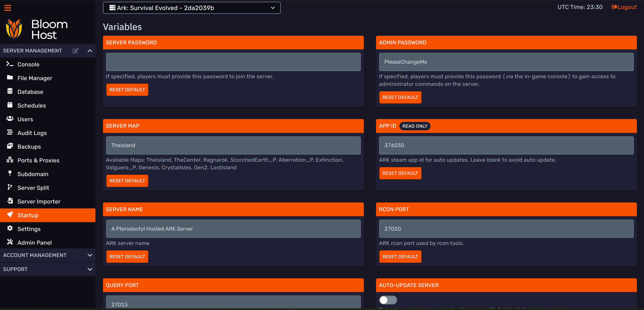Click the Schedules calendar icon

10,105
